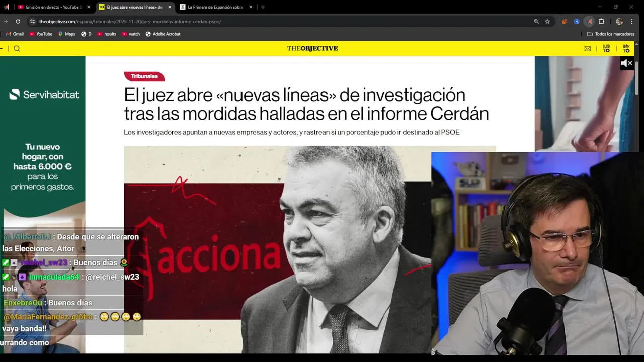The image size is (644, 362).
Task: Click the address bar URL
Action: click(130, 22)
